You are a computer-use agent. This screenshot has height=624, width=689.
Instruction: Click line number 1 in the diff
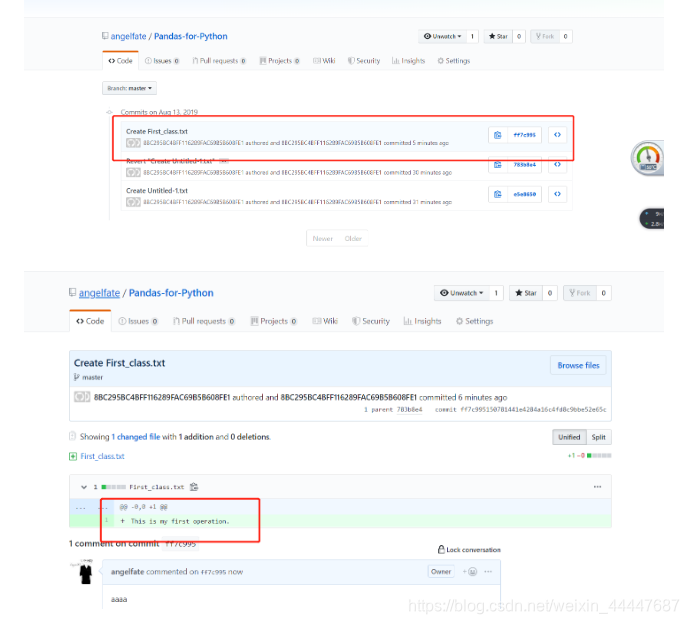[x=106, y=520]
